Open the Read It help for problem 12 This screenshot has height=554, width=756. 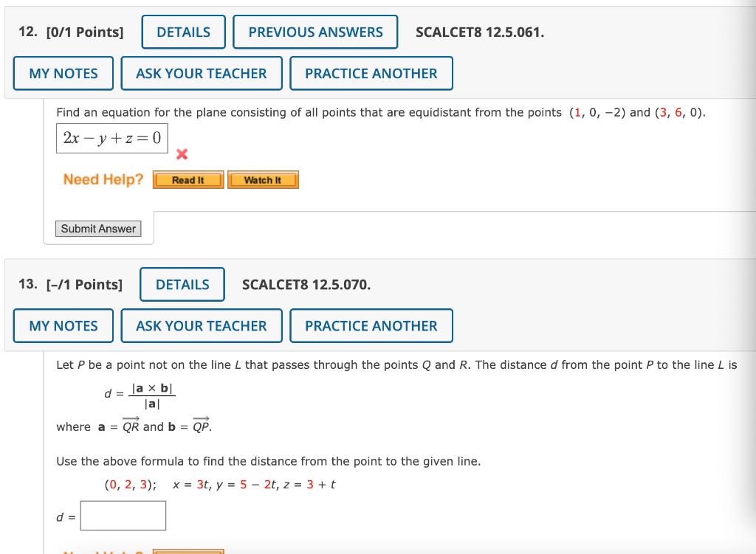188,179
